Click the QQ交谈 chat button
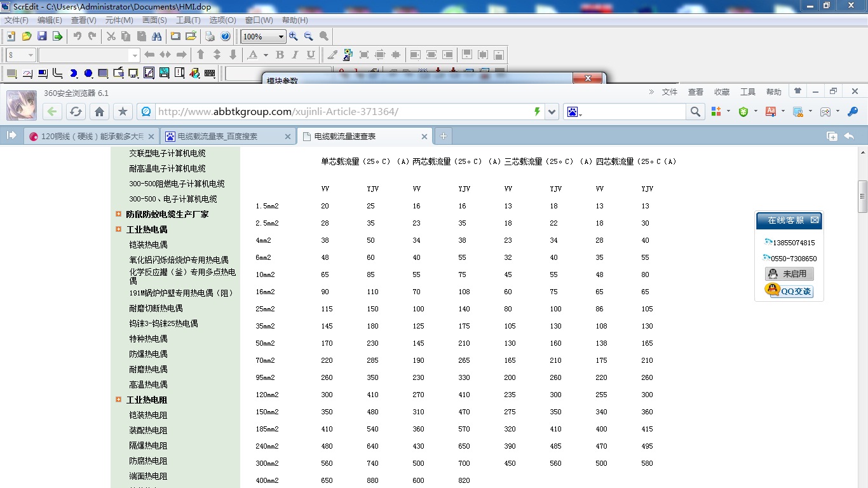Image resolution: width=868 pixels, height=488 pixels. pos(789,291)
